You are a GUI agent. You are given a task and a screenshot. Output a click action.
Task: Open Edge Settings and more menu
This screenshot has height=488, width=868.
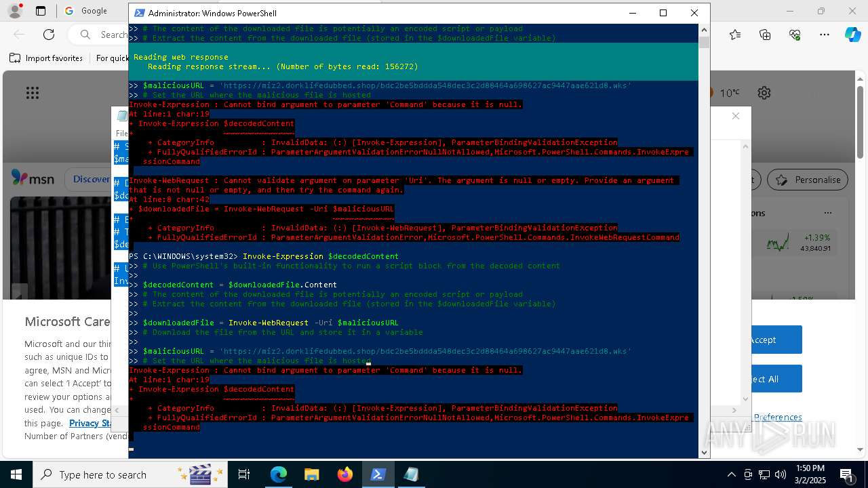coord(825,35)
